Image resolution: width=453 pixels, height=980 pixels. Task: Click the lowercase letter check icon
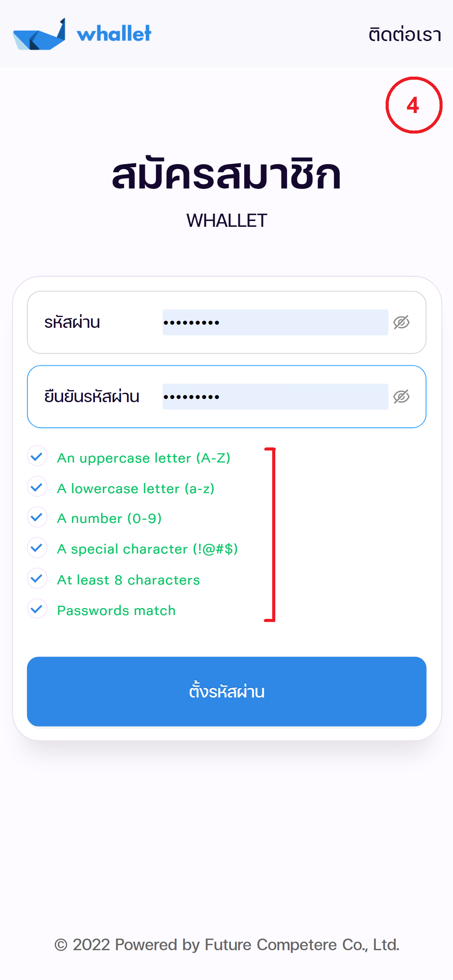(x=37, y=487)
